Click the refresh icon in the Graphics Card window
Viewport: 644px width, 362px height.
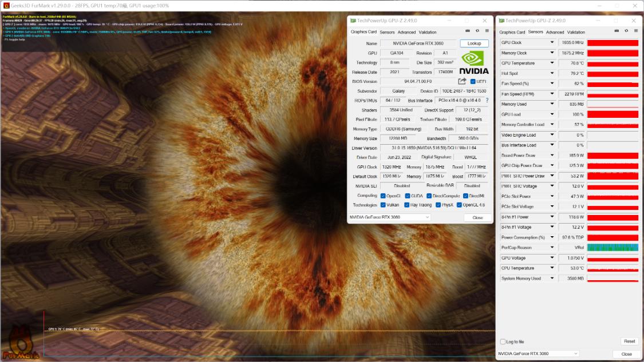477,31
